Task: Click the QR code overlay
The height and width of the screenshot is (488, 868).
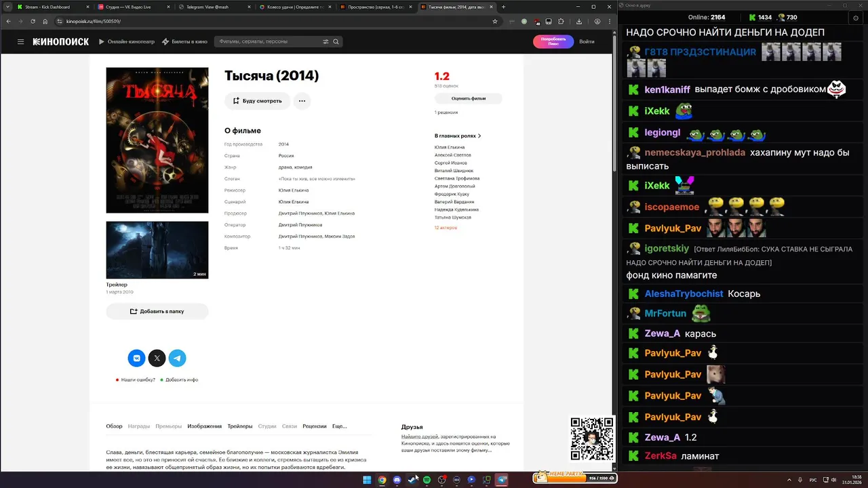Action: tap(592, 439)
